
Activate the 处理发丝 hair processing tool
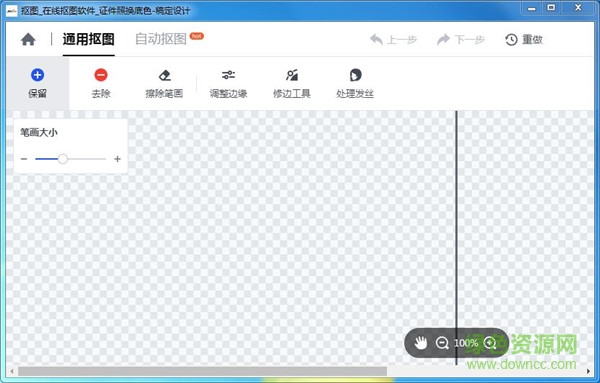pos(355,83)
